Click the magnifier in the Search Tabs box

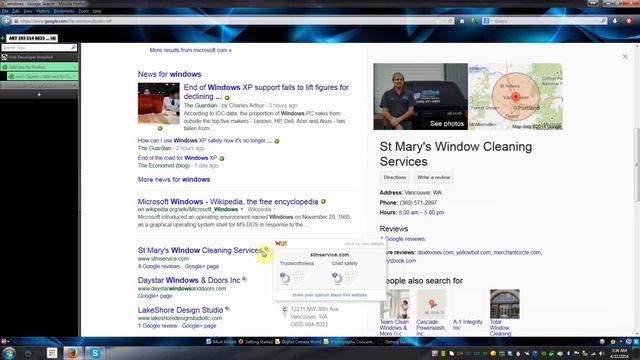point(73,48)
